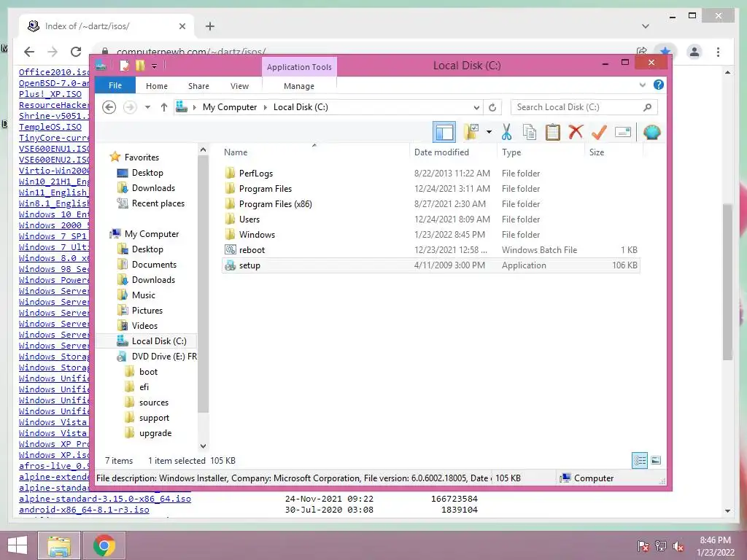Click the Cut scissors toolbar icon
Screen dimensions: 747x560
pyautogui.click(x=506, y=132)
